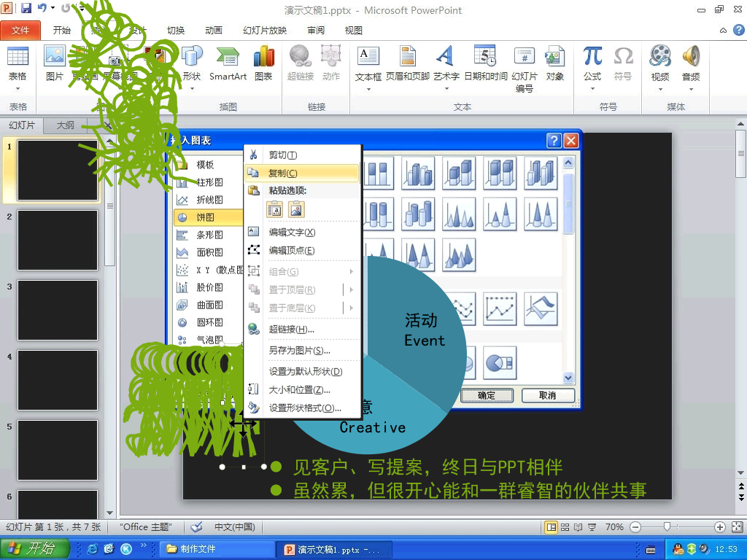
Task: Switch to the 切换 transitions tab
Action: (176, 30)
